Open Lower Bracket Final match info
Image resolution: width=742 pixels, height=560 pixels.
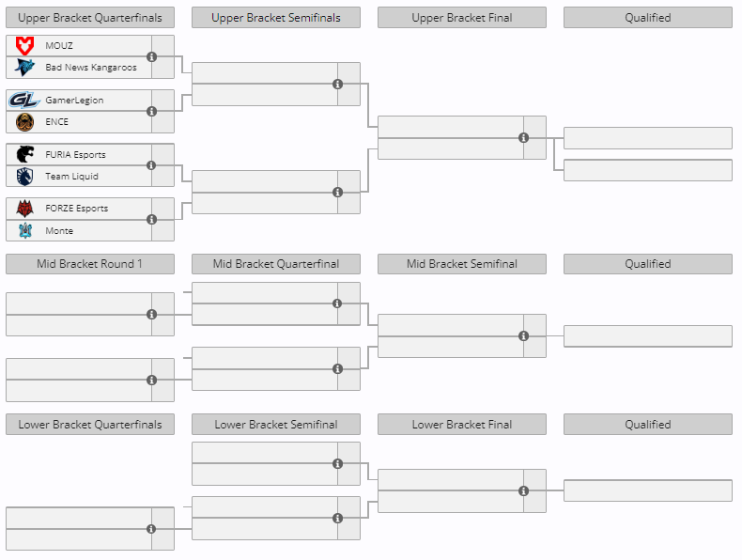524,491
